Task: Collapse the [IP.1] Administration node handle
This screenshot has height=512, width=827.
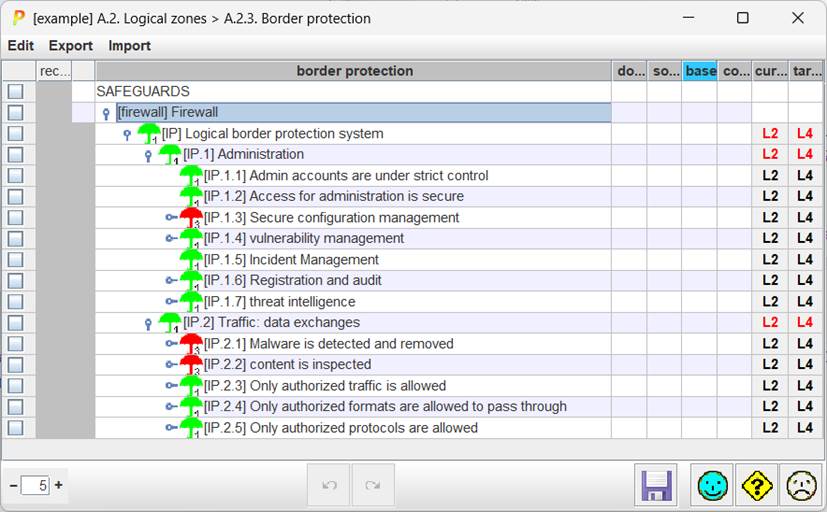Action: (148, 156)
